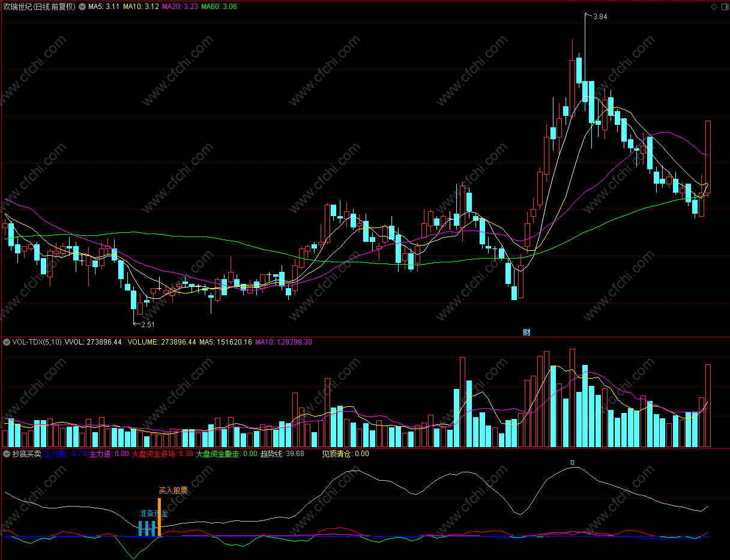Viewport: 730px width, 560px height.
Task: Expand the main chart indicator dropdown arrow
Action: click(82, 7)
